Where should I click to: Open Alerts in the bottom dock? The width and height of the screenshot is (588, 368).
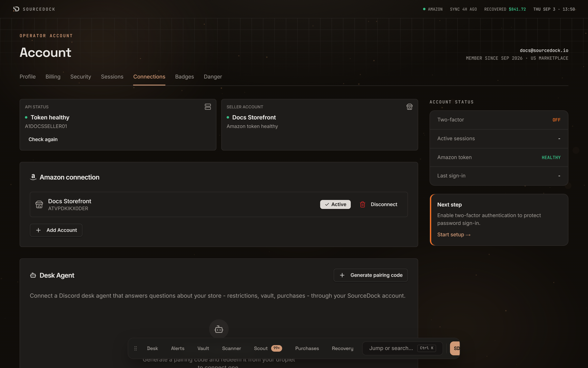tap(178, 348)
